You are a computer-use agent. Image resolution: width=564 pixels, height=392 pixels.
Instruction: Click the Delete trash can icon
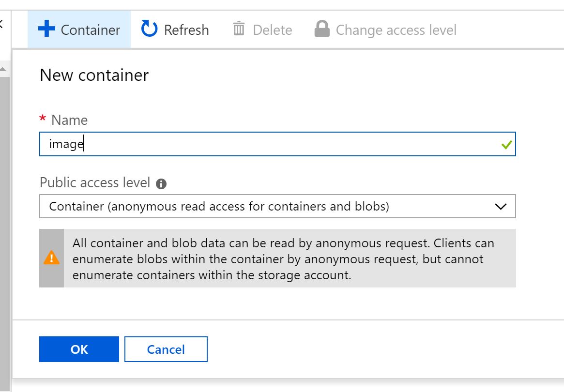[x=239, y=29]
